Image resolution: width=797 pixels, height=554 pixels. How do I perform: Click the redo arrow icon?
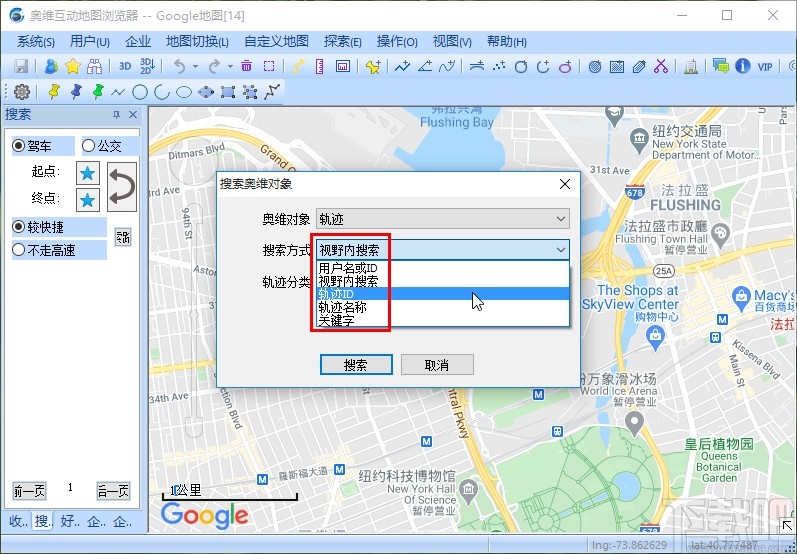click(x=214, y=66)
